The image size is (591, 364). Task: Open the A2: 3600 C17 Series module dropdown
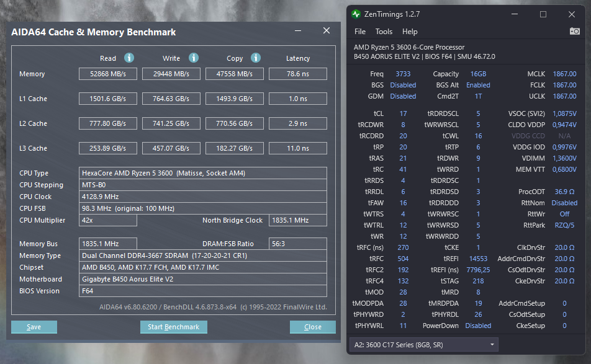(x=423, y=344)
